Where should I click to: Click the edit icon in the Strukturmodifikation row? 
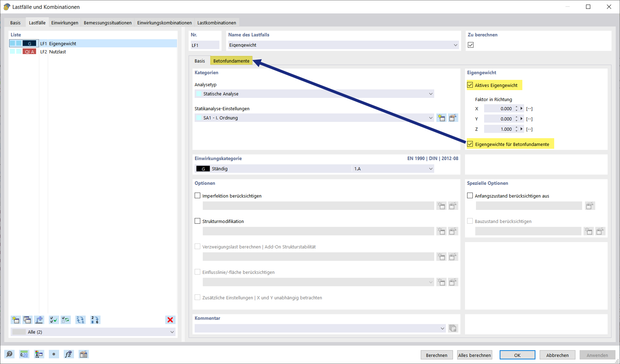453,231
